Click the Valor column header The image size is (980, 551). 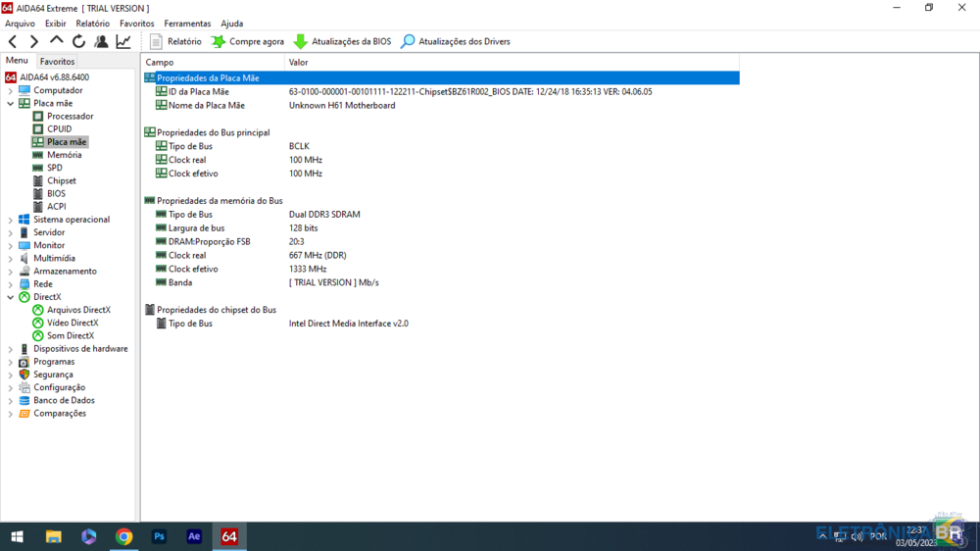pos(298,63)
